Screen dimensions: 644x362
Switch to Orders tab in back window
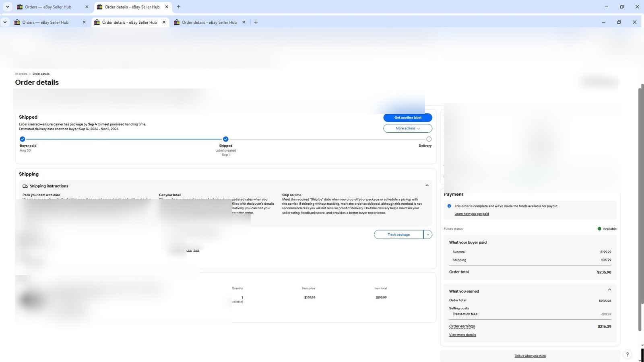[x=52, y=7]
